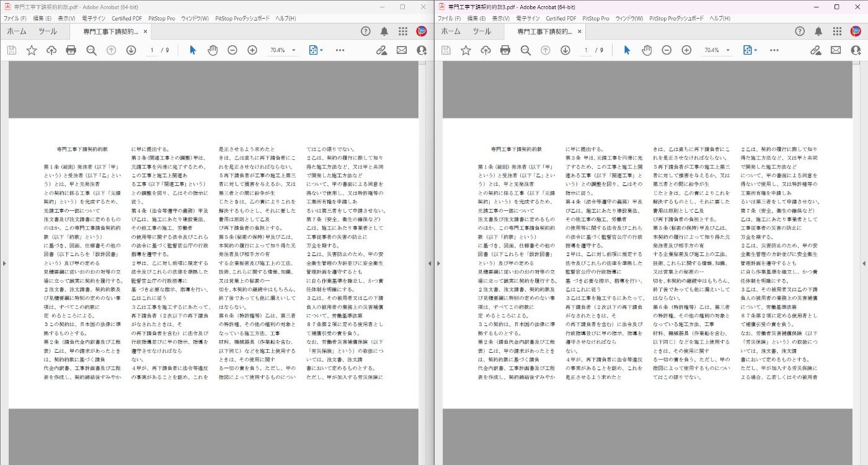The image size is (868, 465).
Task: Open the fit page options dropdown in right window
Action: pyautogui.click(x=750, y=50)
